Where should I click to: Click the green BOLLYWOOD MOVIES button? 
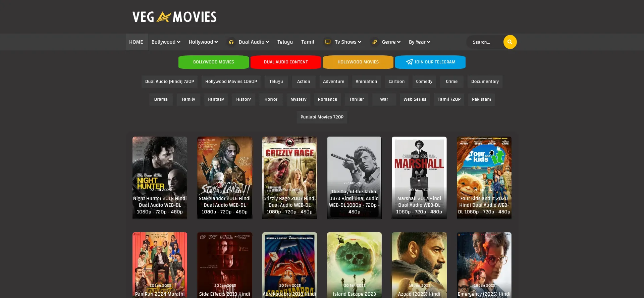(214, 62)
